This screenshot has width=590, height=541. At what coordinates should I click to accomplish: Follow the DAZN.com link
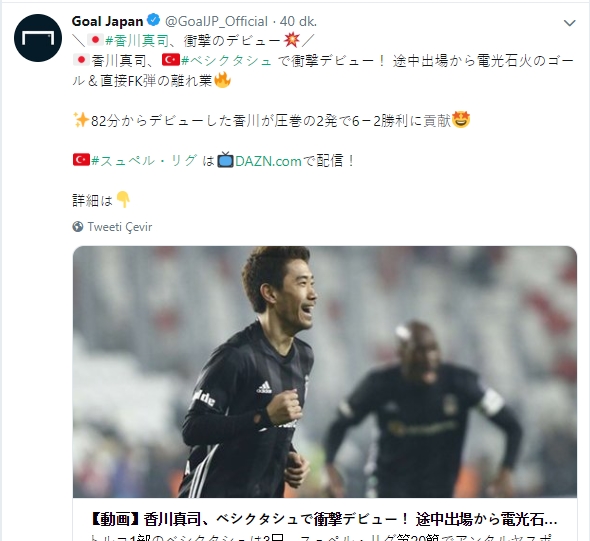[x=268, y=161]
